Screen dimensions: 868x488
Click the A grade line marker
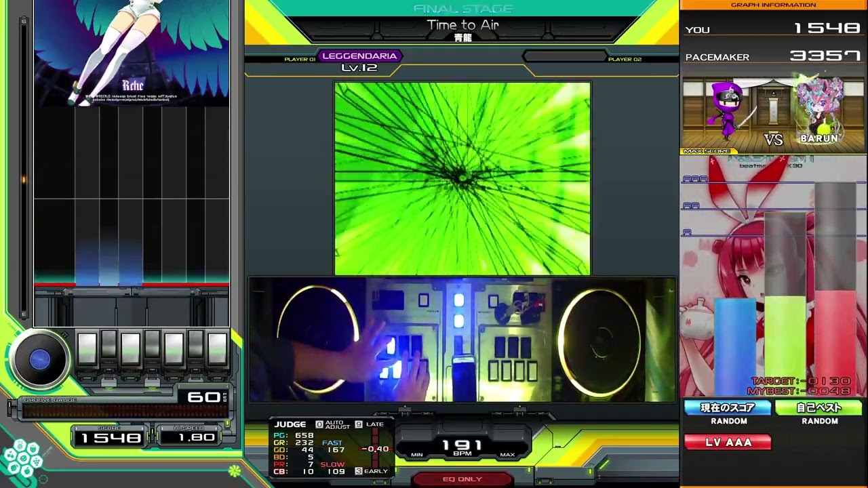(687, 232)
